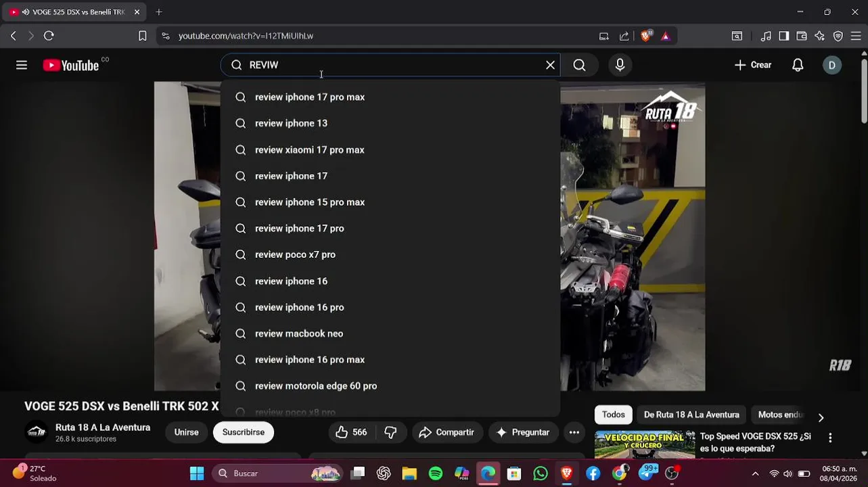Viewport: 868px width, 487px height.
Task: Select the Motos enduro chip
Action: tap(780, 415)
